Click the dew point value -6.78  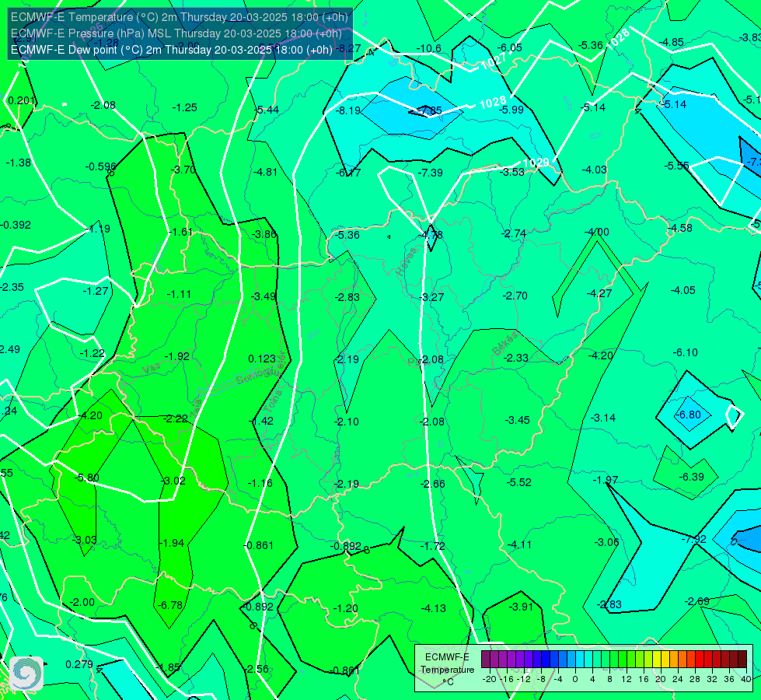click(x=170, y=605)
